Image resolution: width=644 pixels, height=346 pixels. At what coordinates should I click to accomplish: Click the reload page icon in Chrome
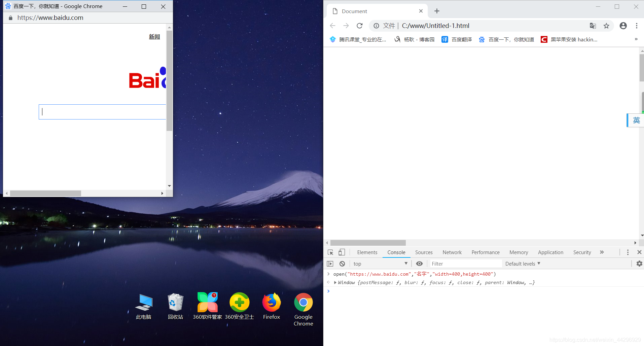pos(360,26)
